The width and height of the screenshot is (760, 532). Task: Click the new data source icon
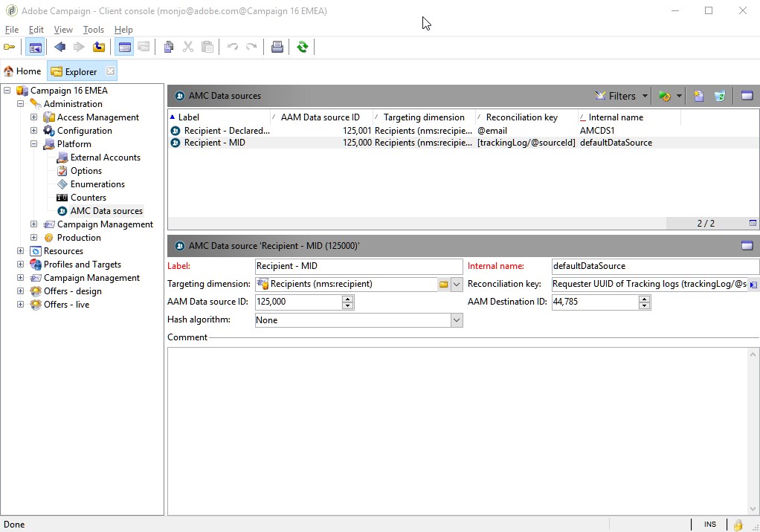point(698,96)
